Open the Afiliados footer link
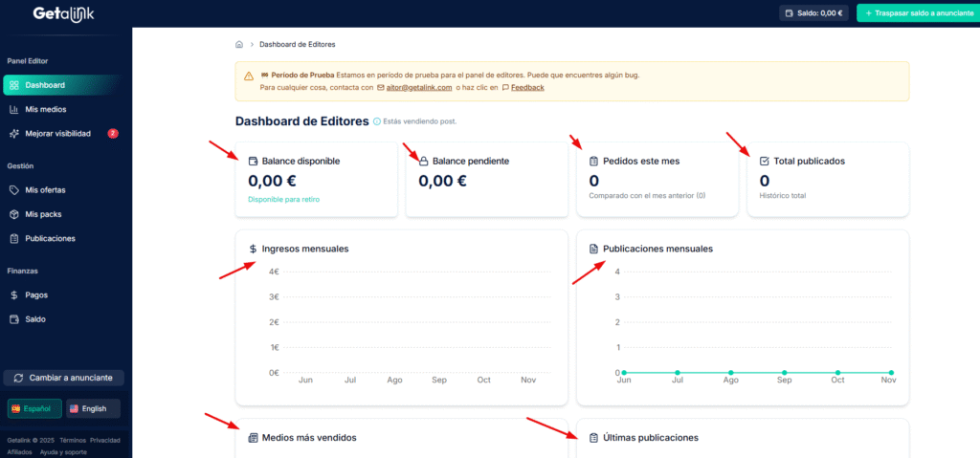 (19, 451)
